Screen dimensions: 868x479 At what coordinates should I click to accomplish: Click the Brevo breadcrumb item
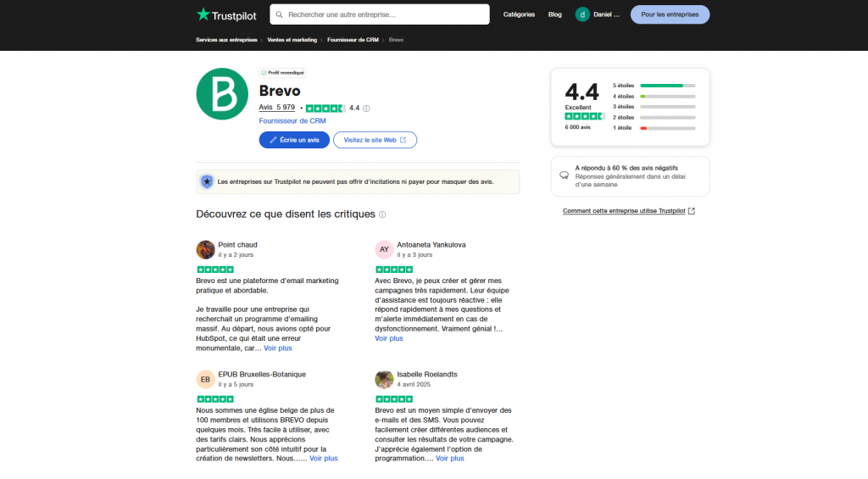pyautogui.click(x=396, y=40)
